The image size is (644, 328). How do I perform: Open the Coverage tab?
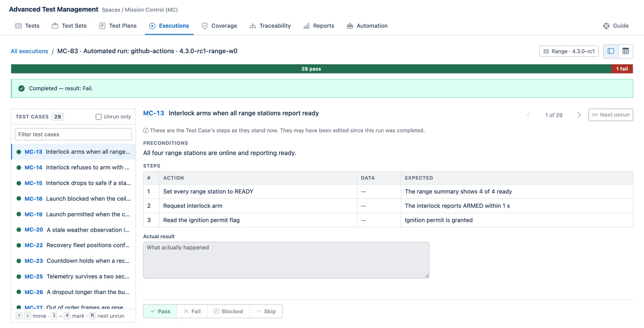point(220,26)
